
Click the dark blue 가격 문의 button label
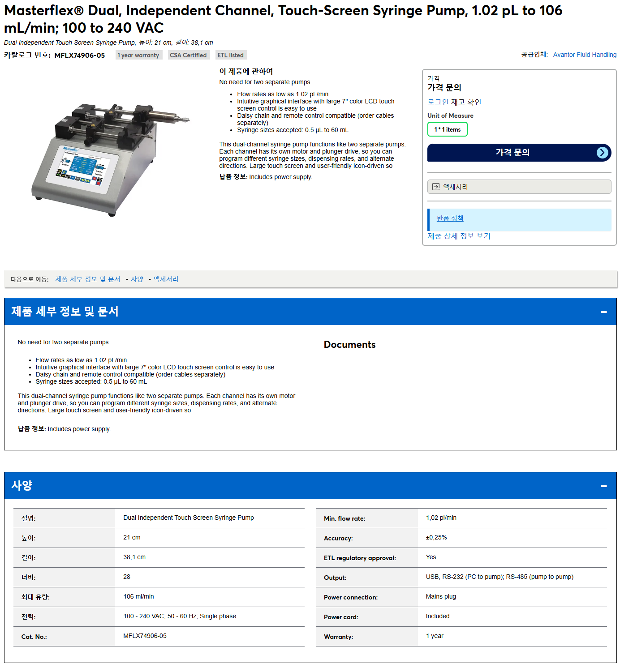click(x=512, y=153)
